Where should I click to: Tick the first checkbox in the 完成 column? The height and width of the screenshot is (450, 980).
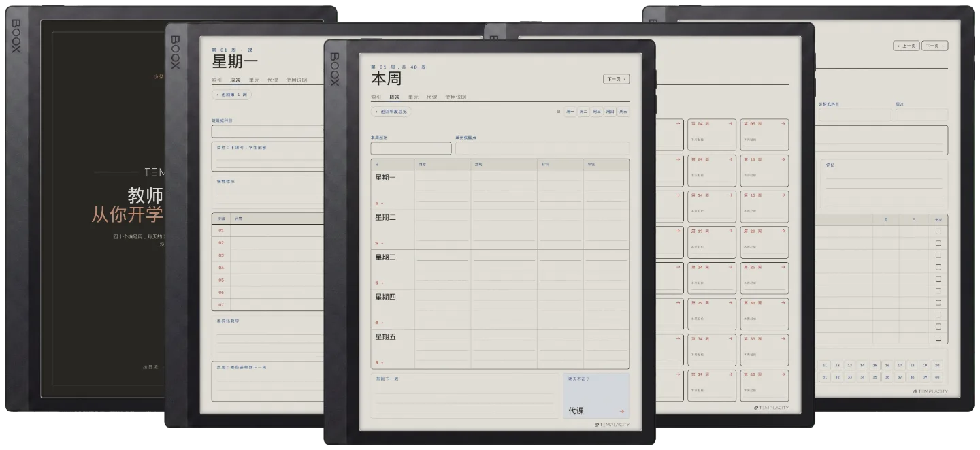tap(938, 231)
